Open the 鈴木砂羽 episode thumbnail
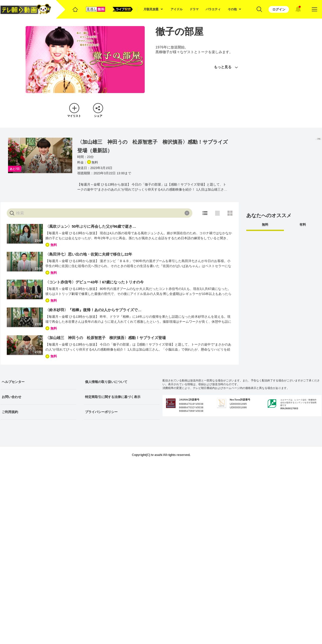This screenshot has height=644, width=322. 25,317
